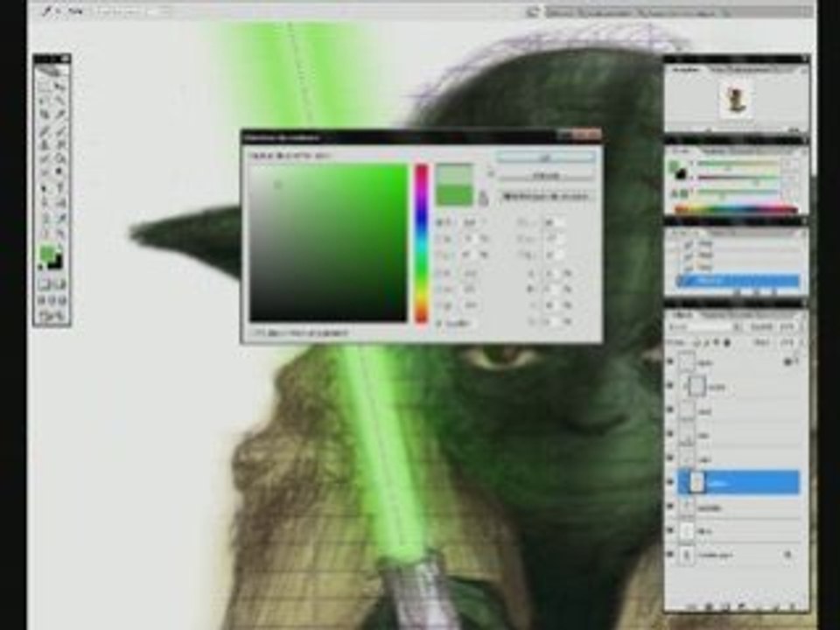Hide the bottom locked layer via eye icon
840x630 pixels.
point(671,555)
